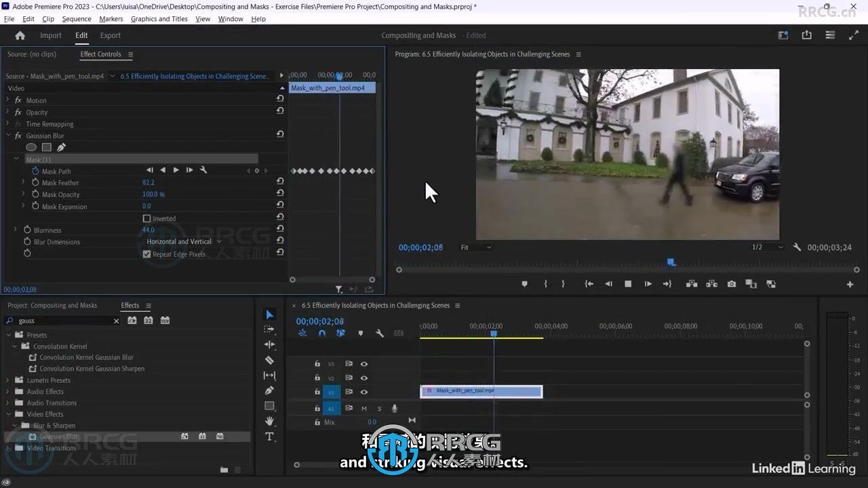
Task: Select the Ripple Edit tool
Action: 269,345
